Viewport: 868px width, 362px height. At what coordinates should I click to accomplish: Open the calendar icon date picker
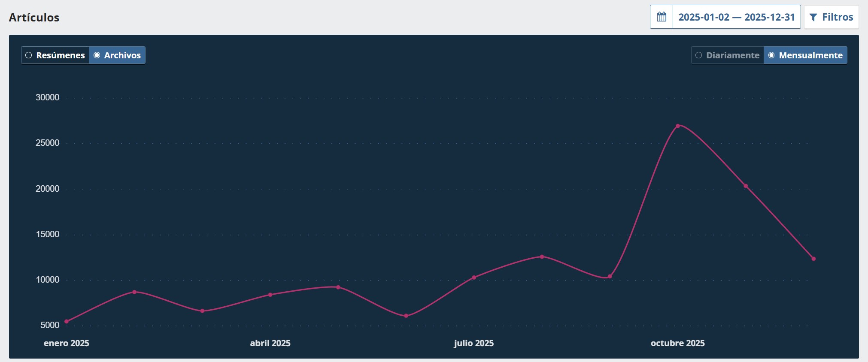tap(662, 17)
